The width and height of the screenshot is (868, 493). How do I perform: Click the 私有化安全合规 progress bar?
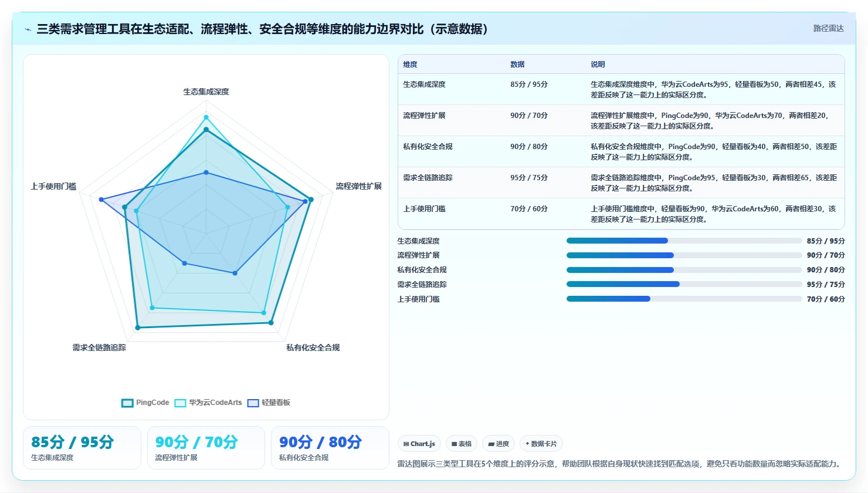coord(684,270)
